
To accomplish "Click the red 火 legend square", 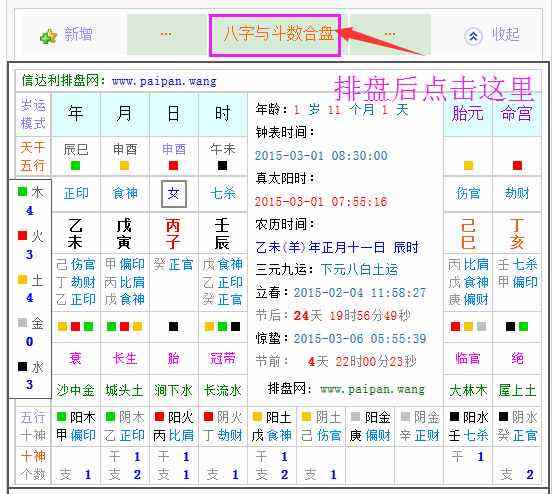I will click(23, 236).
